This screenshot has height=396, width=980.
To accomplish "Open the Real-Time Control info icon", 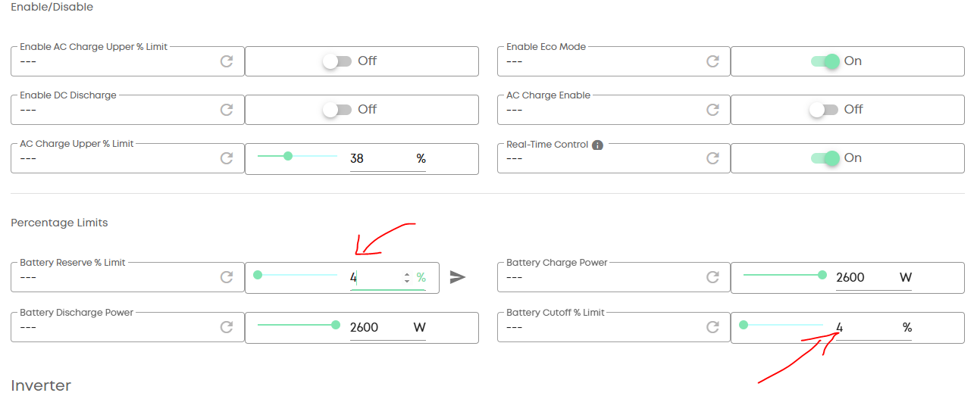I will [x=597, y=145].
